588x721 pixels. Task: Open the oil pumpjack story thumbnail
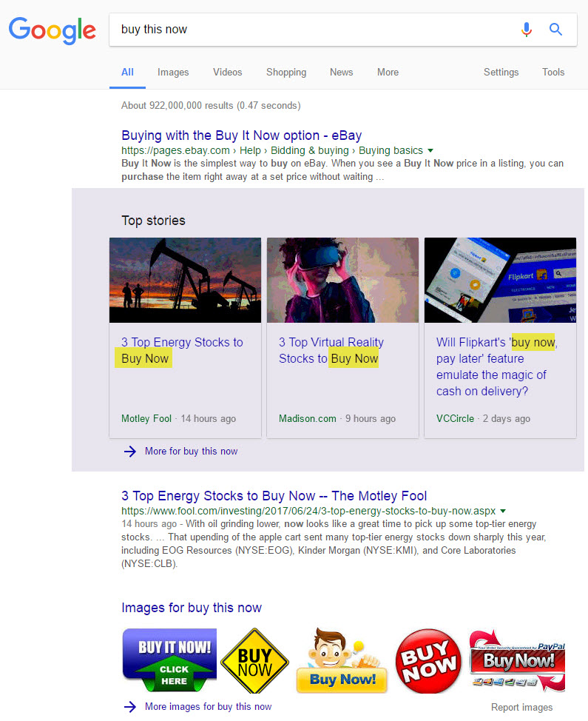pyautogui.click(x=185, y=280)
